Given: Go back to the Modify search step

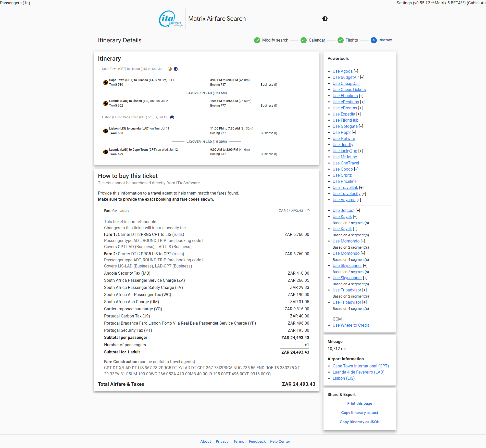Looking at the screenshot, I should (275, 40).
